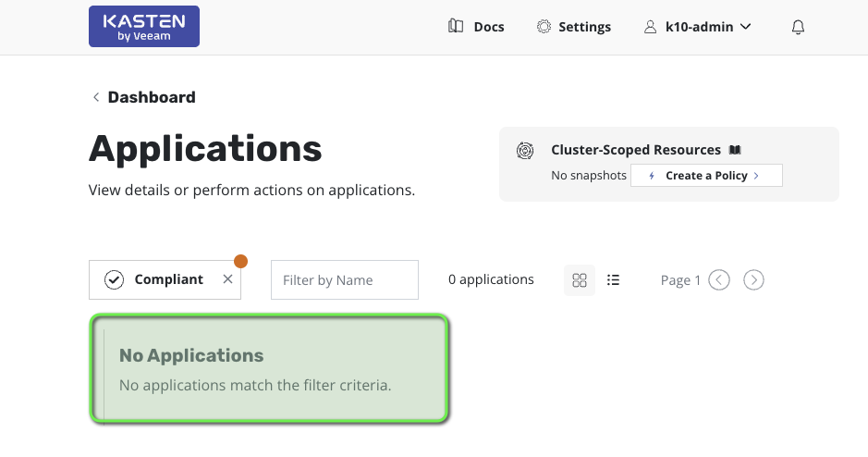868x457 pixels.
Task: Open the book icon beside Cluster-Scoped Resources
Action: pyautogui.click(x=735, y=150)
